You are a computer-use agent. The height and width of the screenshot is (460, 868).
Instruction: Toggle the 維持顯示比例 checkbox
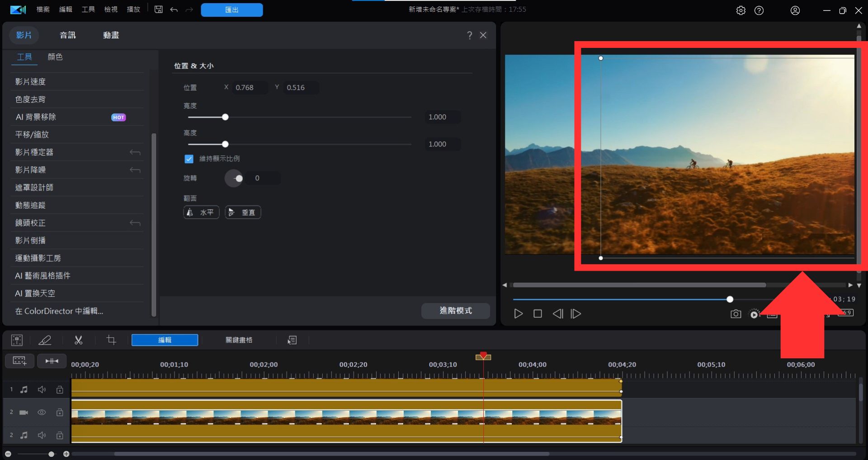pos(189,159)
